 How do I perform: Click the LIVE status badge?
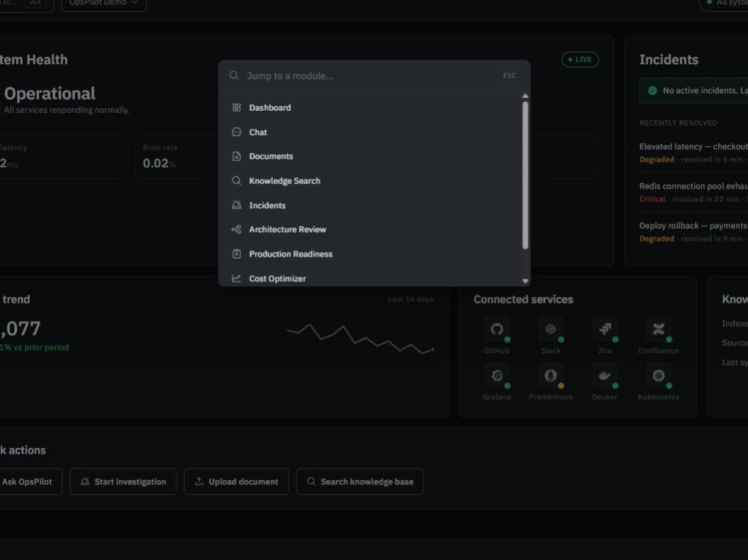tap(580, 60)
